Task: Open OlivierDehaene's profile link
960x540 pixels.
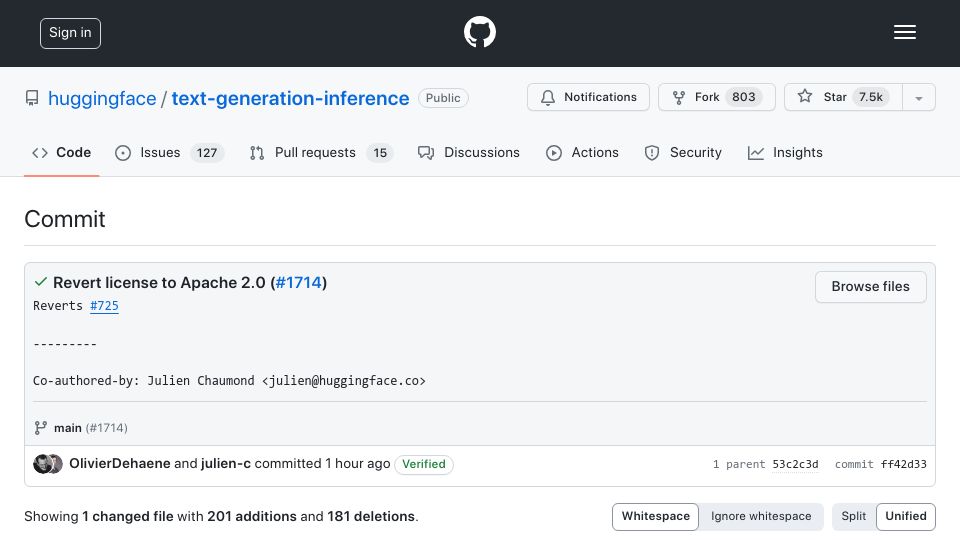Action: (119, 463)
